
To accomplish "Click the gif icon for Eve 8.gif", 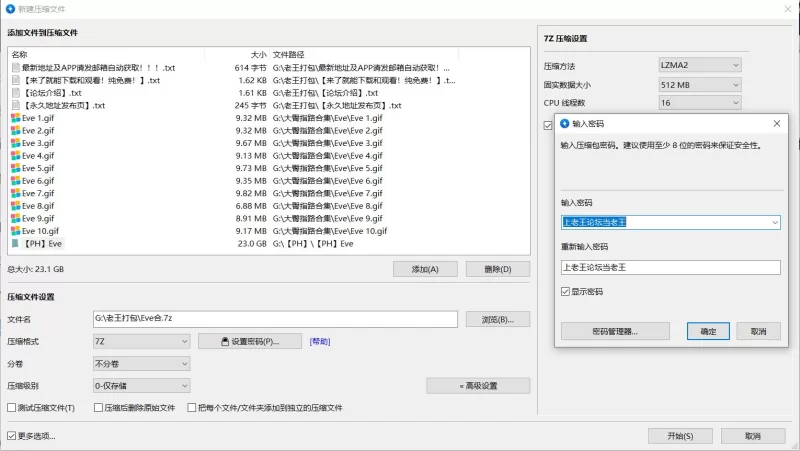I will click(x=16, y=206).
